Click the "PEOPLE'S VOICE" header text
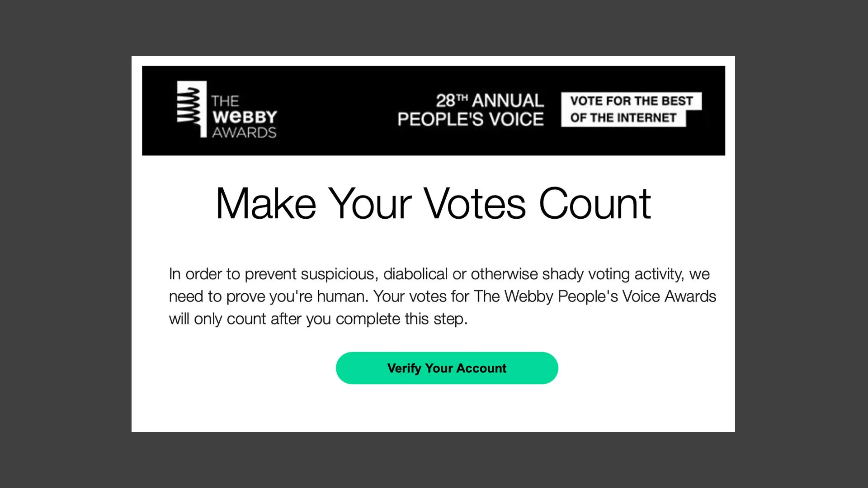Viewport: 868px width, 488px height. coord(470,119)
